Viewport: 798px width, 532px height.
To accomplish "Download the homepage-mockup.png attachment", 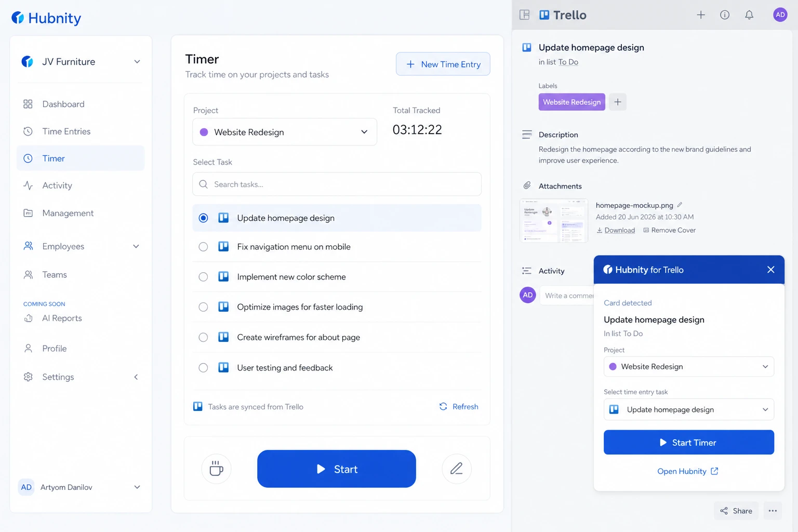I will (616, 230).
